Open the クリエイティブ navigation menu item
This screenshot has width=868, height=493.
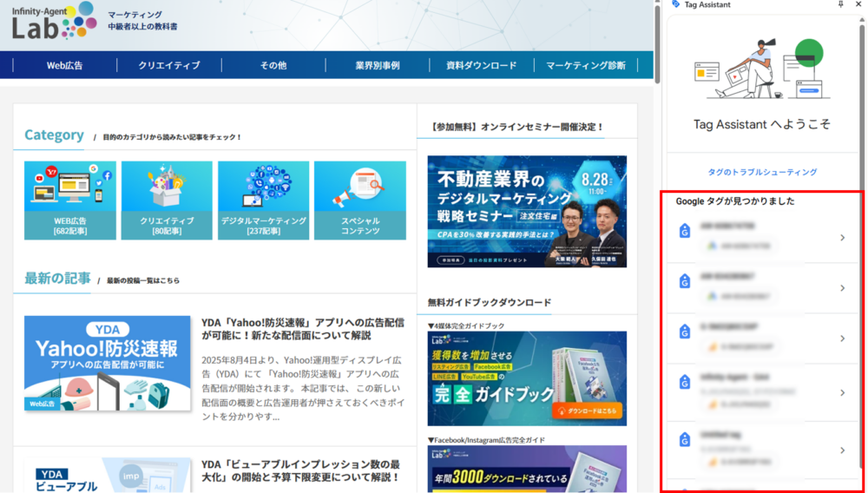pos(169,65)
